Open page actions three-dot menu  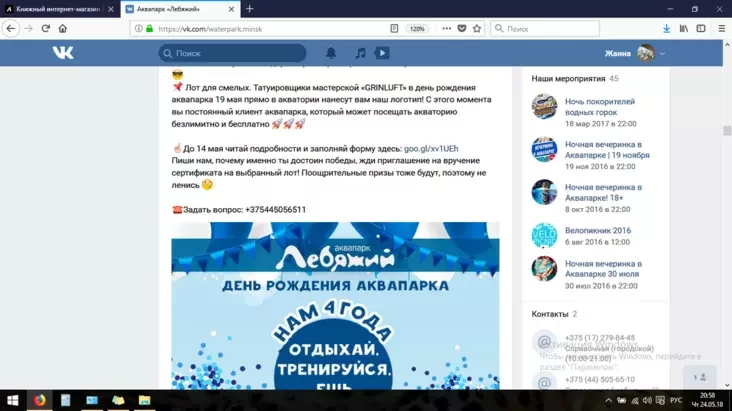pyautogui.click(x=445, y=28)
